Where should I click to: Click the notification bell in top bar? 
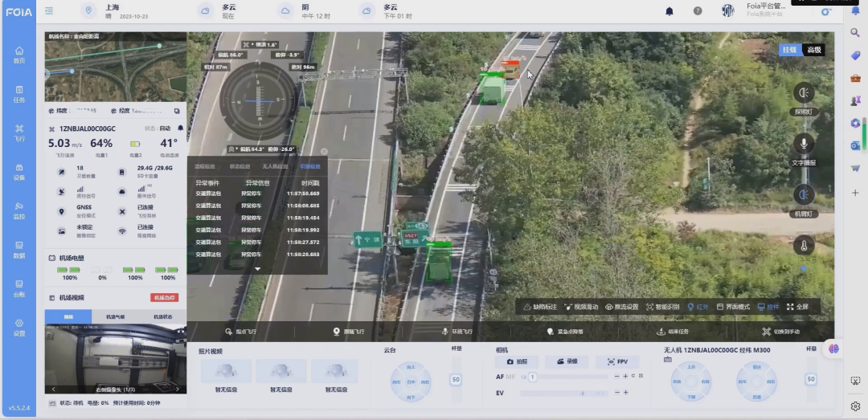click(669, 11)
